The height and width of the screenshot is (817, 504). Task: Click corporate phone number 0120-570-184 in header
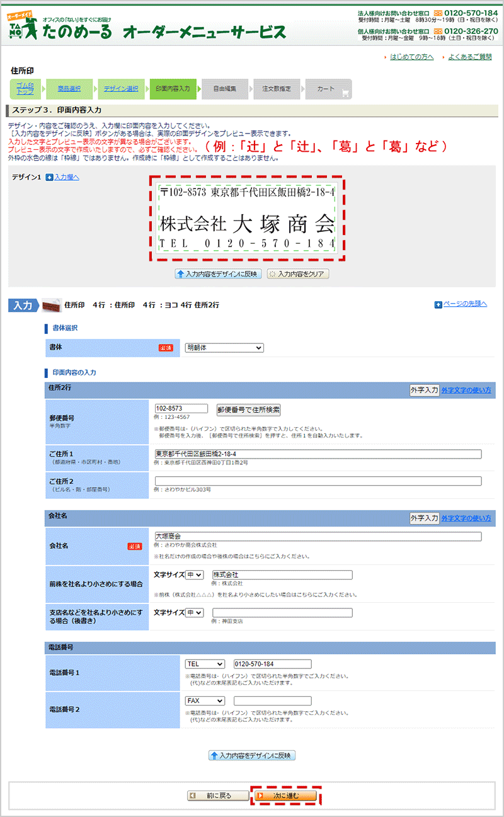click(471, 13)
